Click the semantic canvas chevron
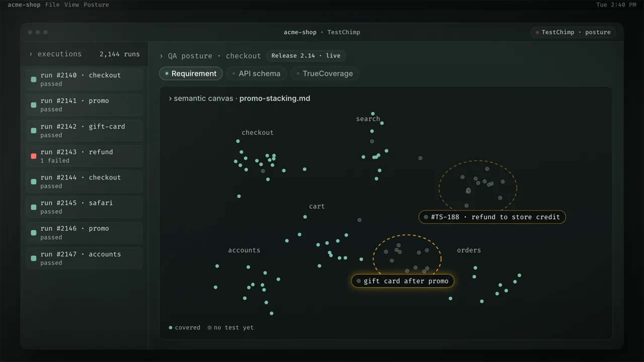This screenshot has height=362, width=644. (x=171, y=99)
